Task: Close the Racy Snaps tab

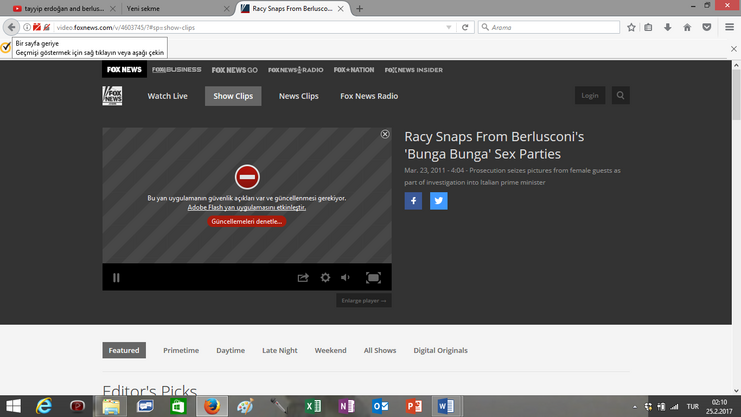Action: (x=340, y=9)
